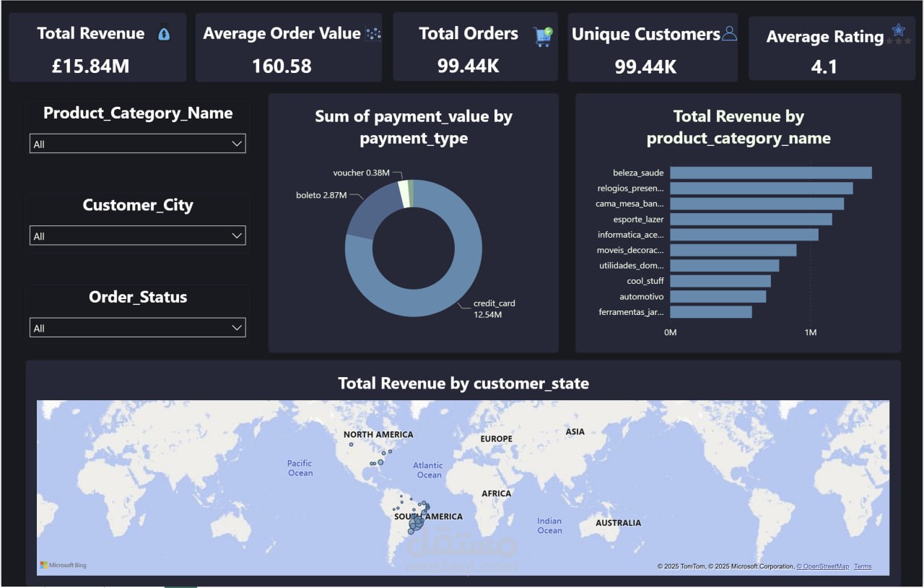Click the NORTH AMERICA label on the map
Viewport: 924px width, 588px height.
(378, 435)
